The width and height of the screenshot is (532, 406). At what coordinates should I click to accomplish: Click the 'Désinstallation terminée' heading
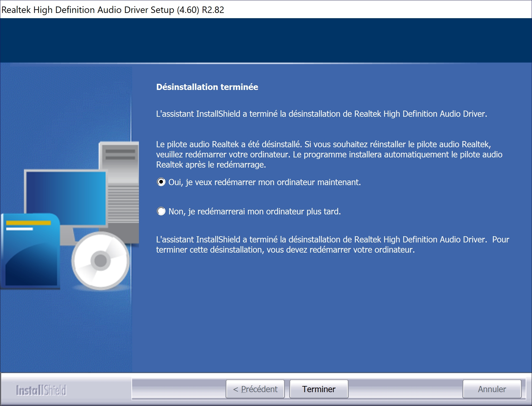coord(207,87)
